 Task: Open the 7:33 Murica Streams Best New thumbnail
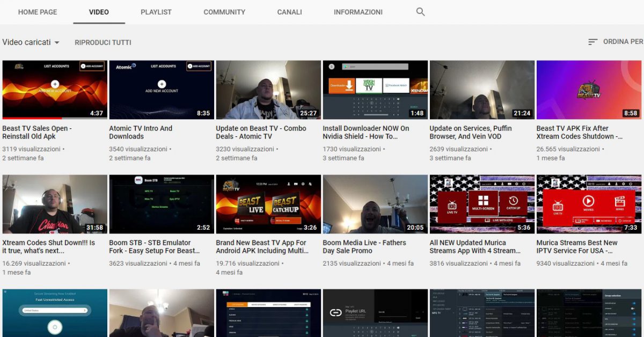(589, 204)
